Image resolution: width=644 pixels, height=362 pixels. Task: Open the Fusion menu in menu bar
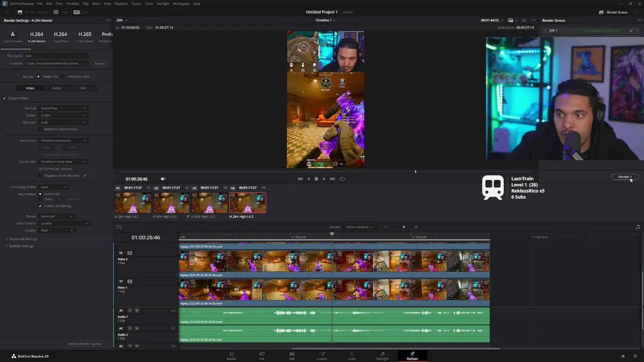(x=136, y=4)
